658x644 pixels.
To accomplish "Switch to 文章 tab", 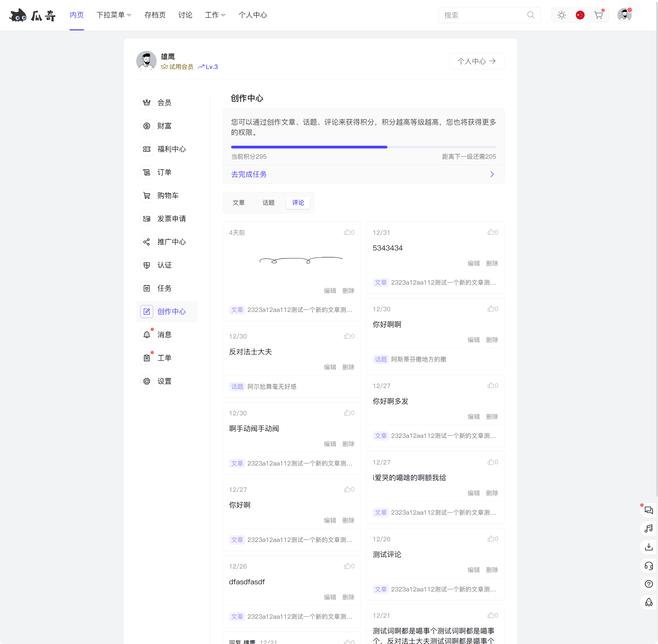I will 239,203.
